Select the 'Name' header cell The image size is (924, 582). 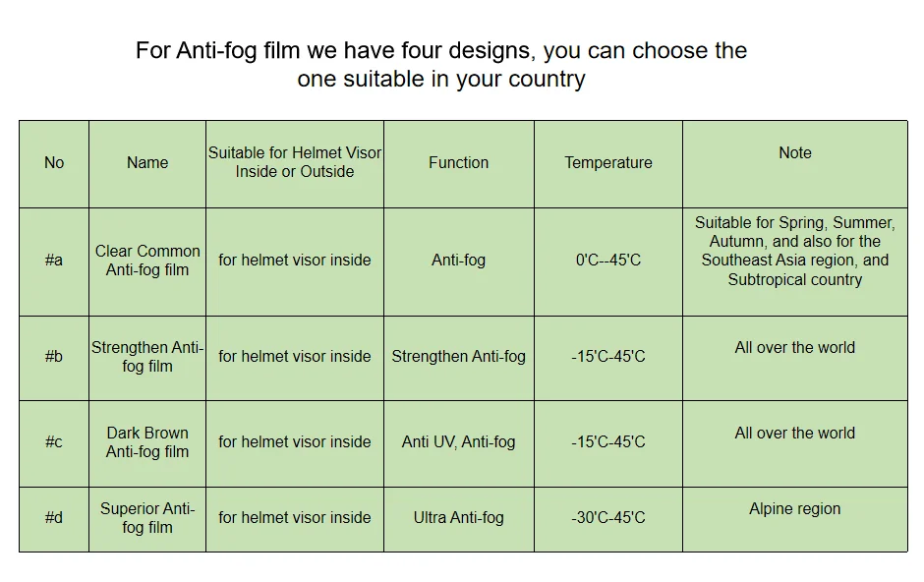[x=147, y=163]
